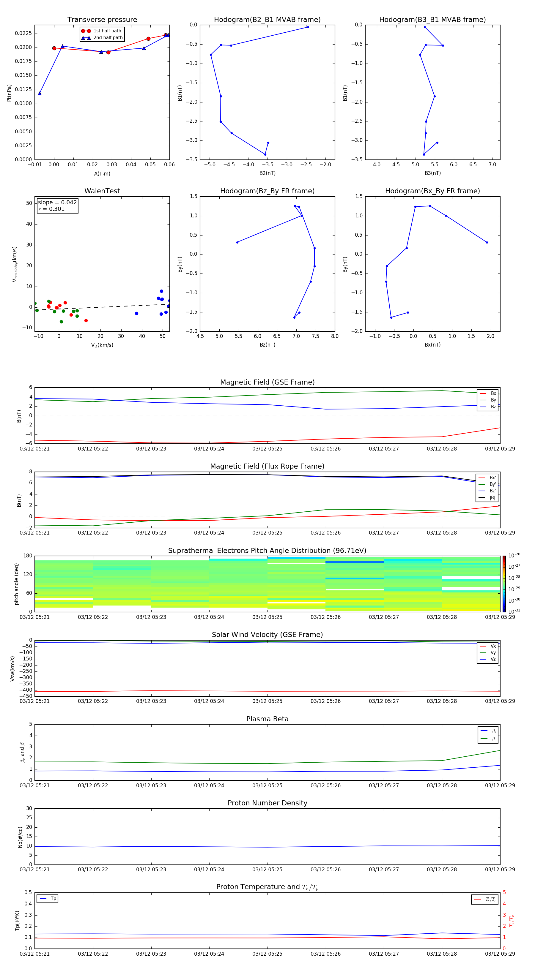Click the Proton Temperature and Te/Tp title
535x980 pixels.
(x=267, y=888)
